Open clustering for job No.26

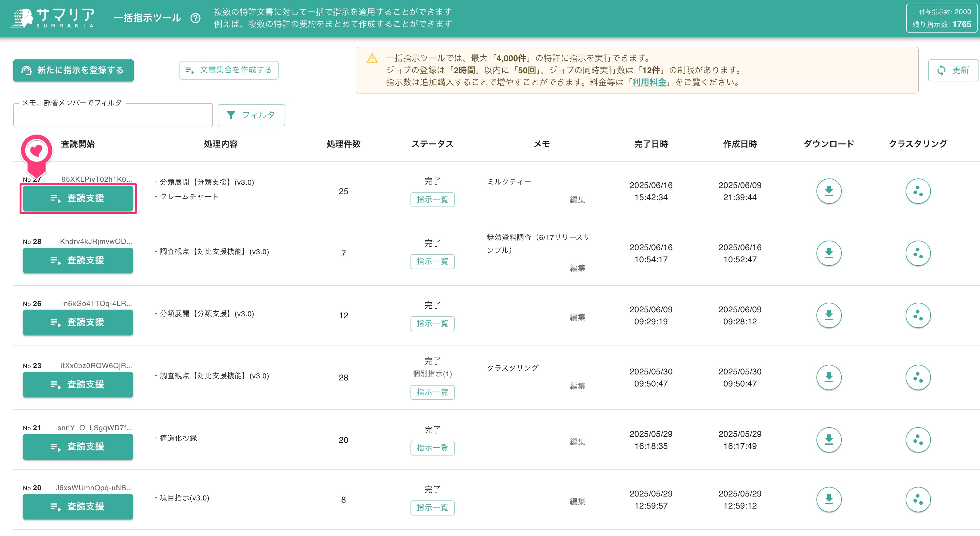click(918, 315)
